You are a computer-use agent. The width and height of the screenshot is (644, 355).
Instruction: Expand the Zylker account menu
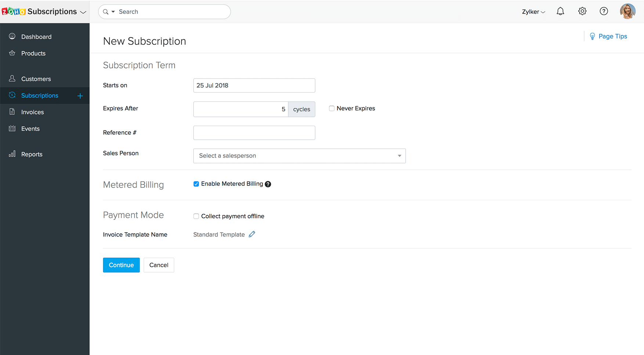[533, 11]
